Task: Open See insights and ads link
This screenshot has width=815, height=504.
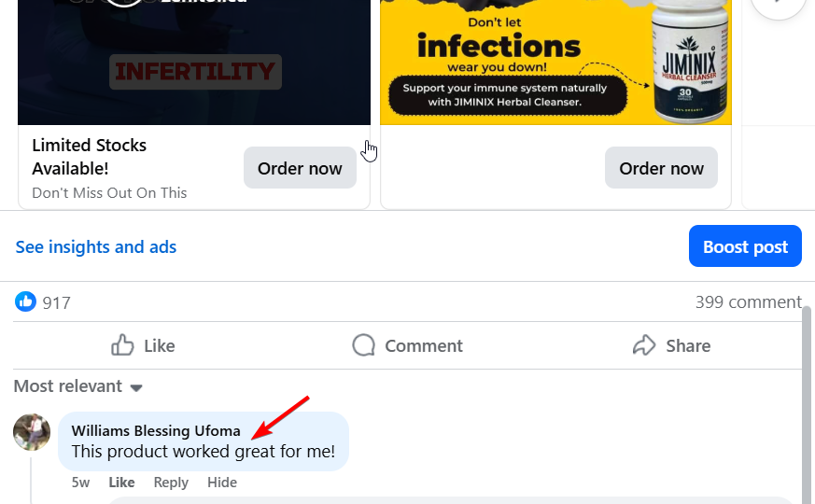Action: click(x=96, y=246)
